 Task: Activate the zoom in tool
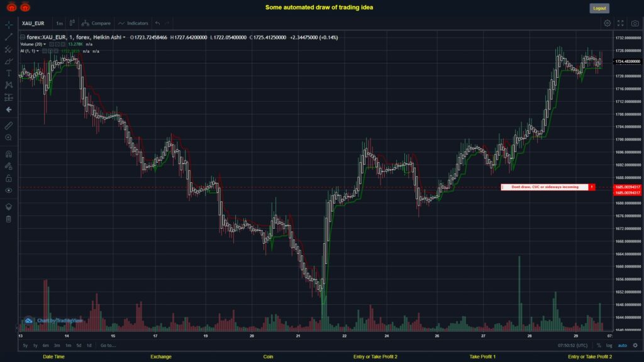(x=9, y=138)
